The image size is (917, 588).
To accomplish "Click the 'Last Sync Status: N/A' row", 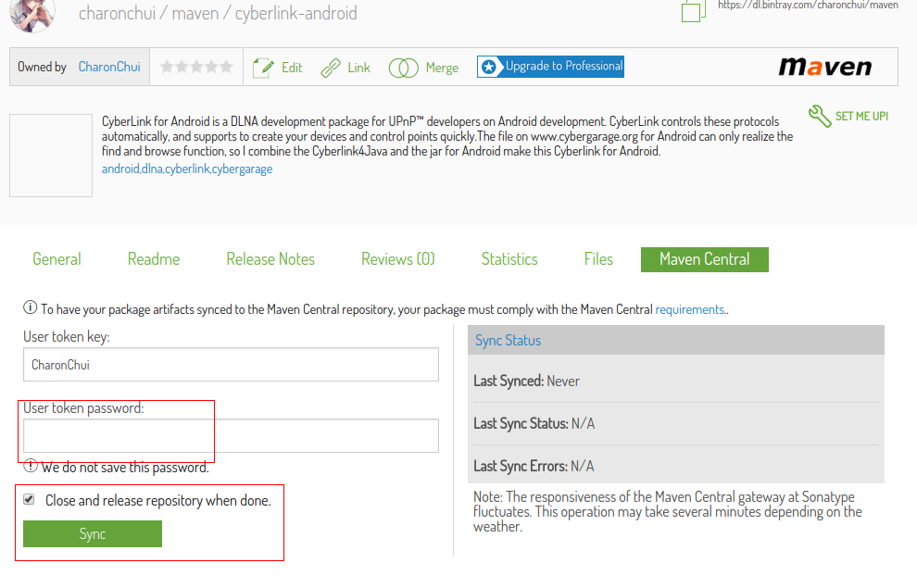I will coord(676,423).
